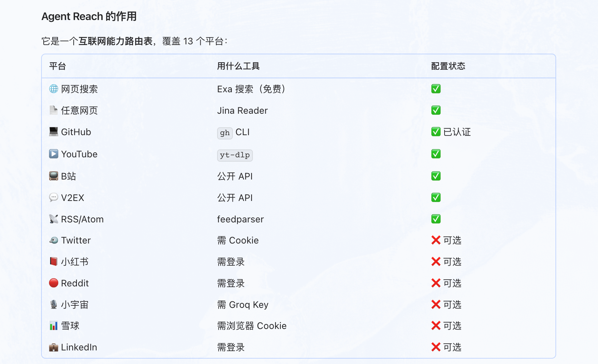Click 需登录 in the LinkedIn row

(x=231, y=347)
